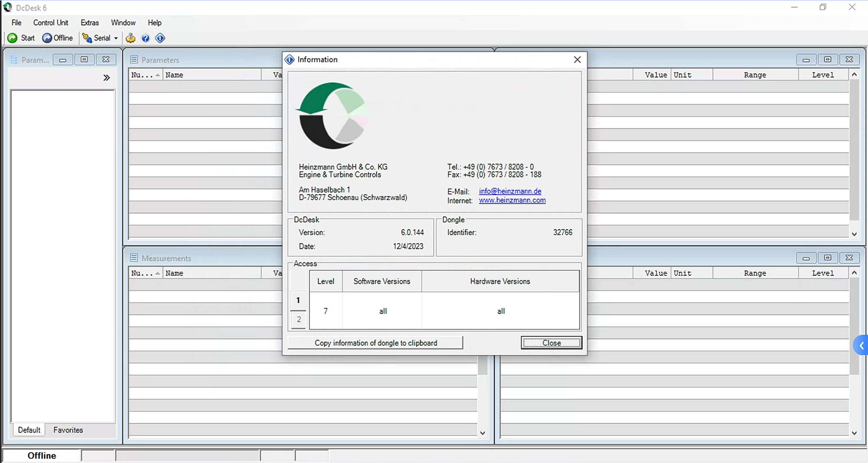Open the www.heinzmann.com website link

pyautogui.click(x=512, y=200)
